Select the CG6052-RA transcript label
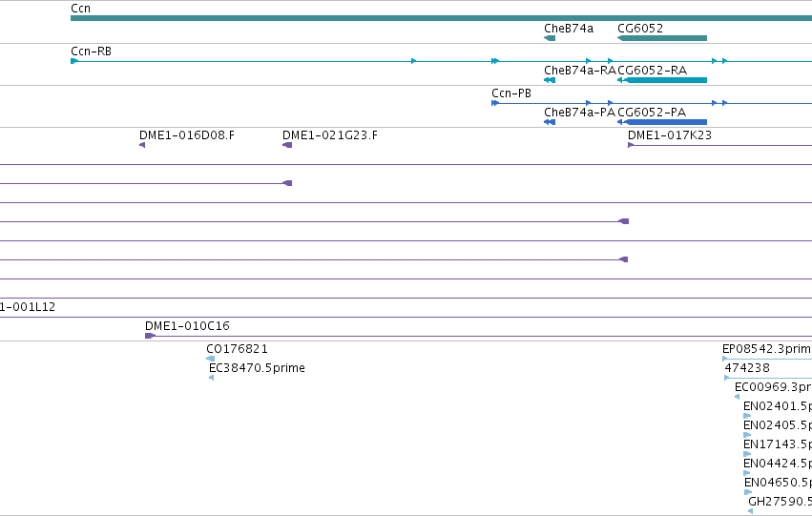 coord(653,71)
